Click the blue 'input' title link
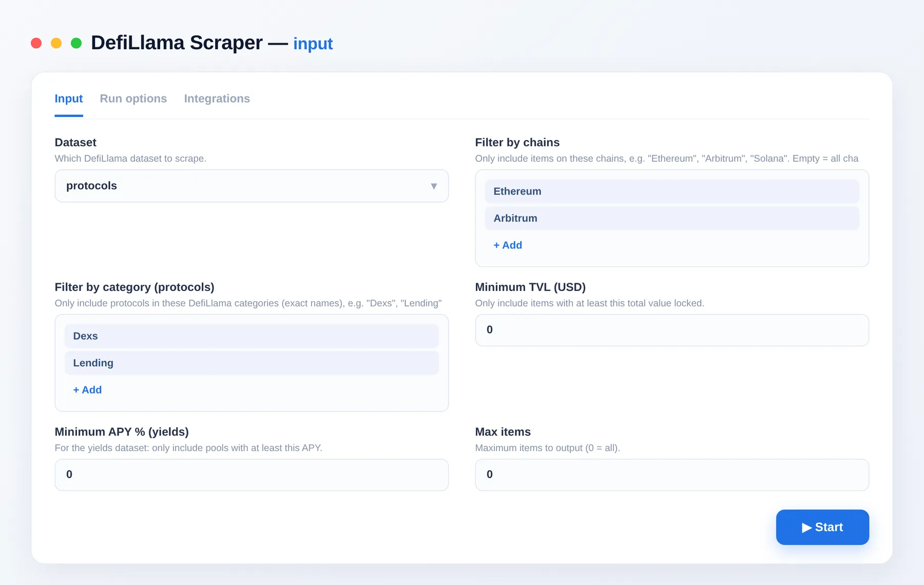924x585 pixels. pos(313,44)
